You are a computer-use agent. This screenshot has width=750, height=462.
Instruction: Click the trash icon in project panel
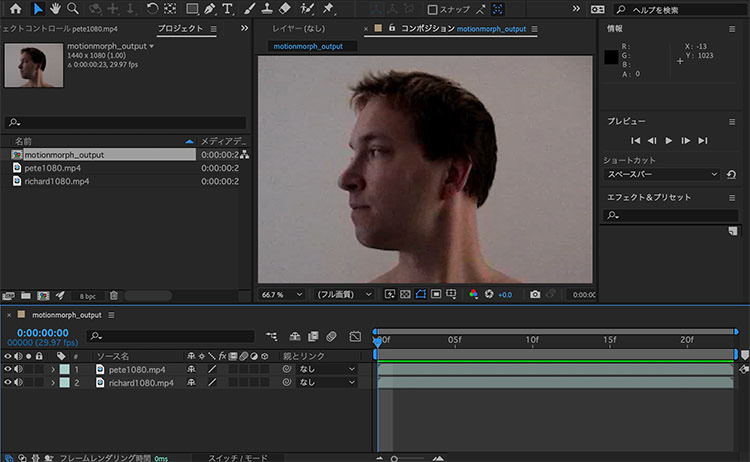pos(113,296)
